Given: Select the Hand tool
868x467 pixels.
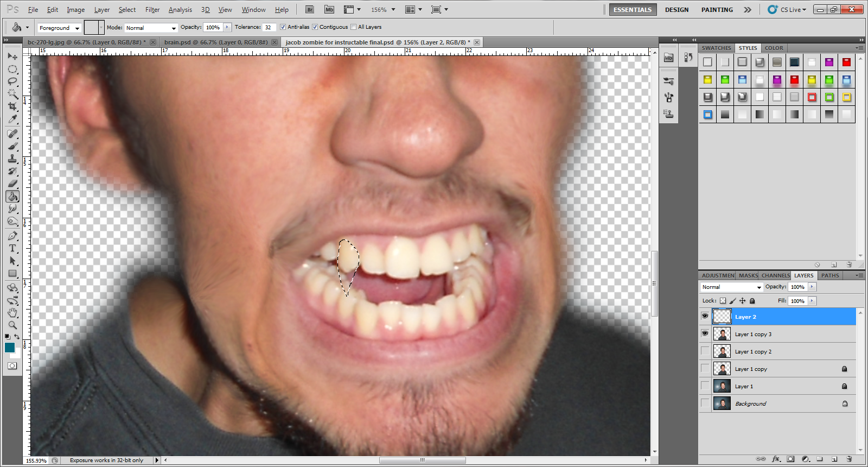Looking at the screenshot, I should (12, 313).
